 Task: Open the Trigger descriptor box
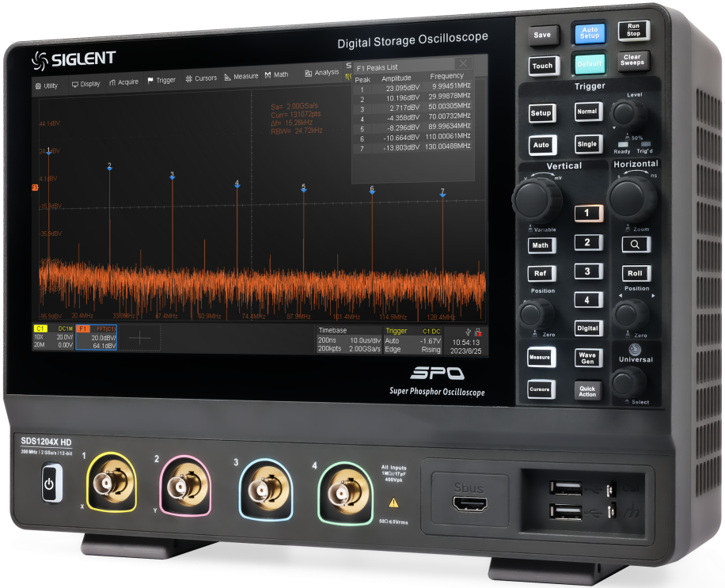pos(413,340)
